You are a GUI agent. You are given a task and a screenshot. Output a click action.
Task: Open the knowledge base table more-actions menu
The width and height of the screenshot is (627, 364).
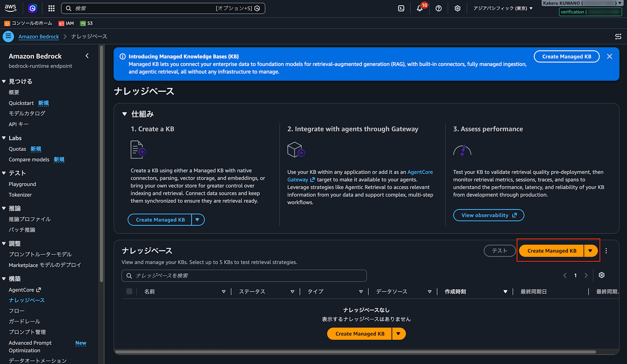click(x=606, y=251)
